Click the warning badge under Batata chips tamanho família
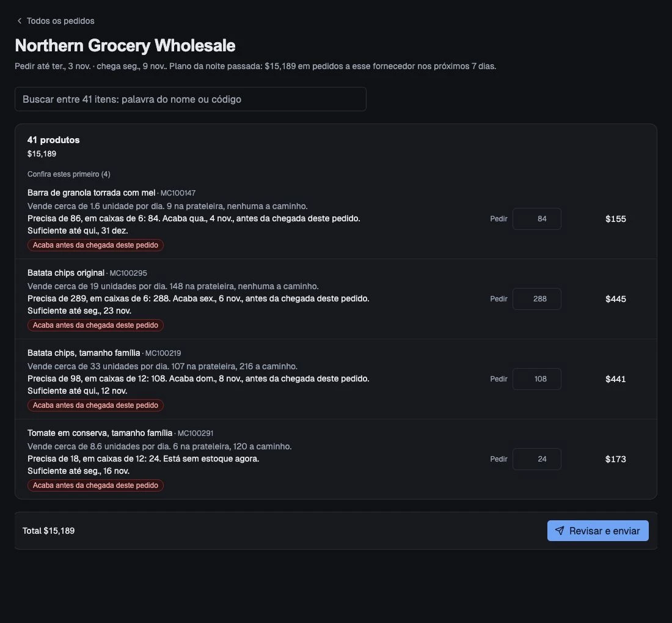Viewport: 672px width, 623px height. click(95, 405)
